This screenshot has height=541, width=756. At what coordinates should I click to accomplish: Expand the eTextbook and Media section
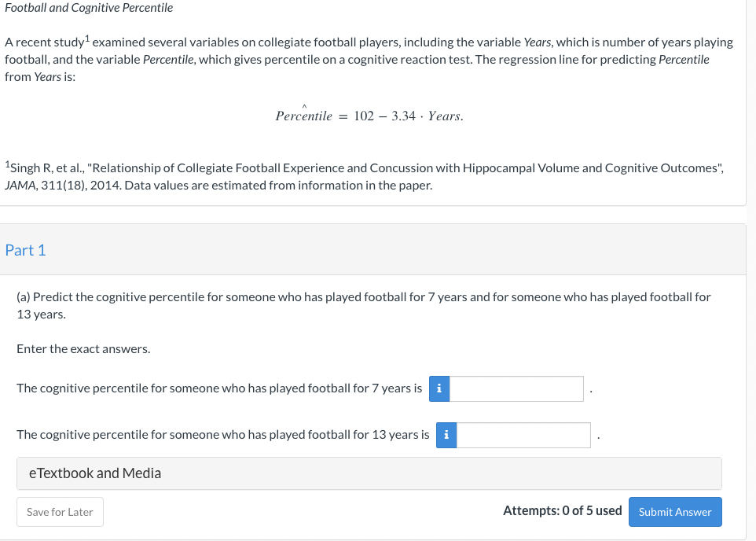pyautogui.click(x=369, y=473)
